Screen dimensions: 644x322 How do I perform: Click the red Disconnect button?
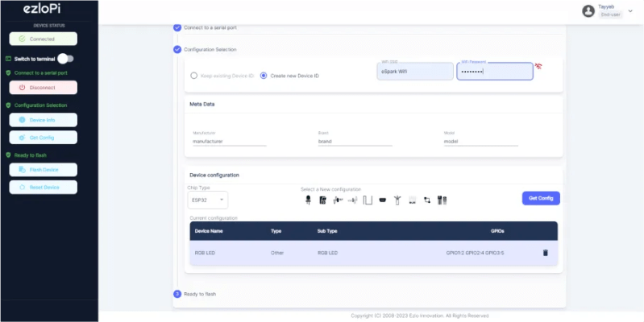(x=44, y=88)
